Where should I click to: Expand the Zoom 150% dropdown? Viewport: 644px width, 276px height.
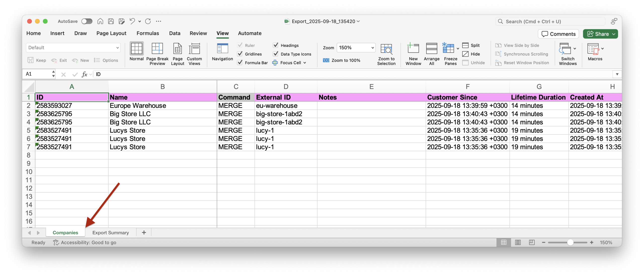(373, 48)
